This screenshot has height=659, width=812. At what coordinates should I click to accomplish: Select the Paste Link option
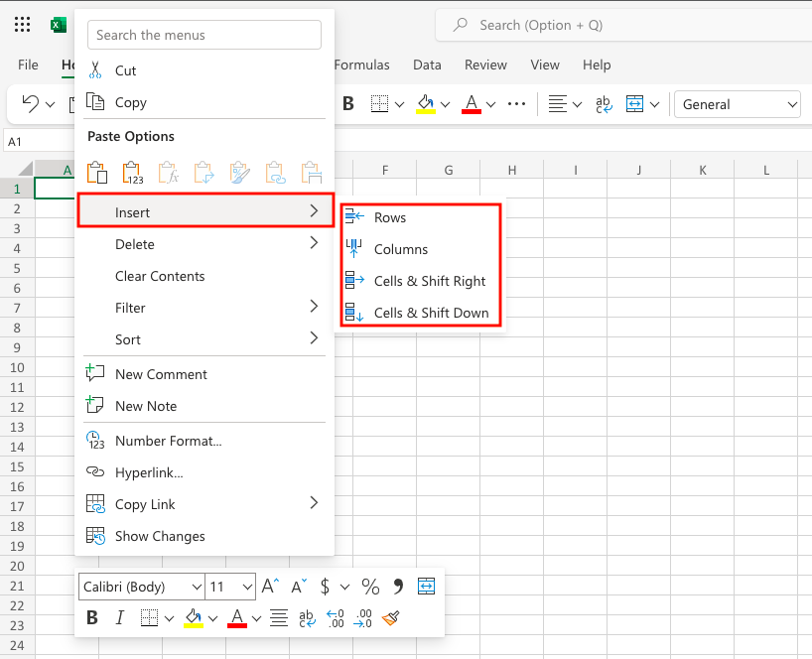click(x=275, y=172)
